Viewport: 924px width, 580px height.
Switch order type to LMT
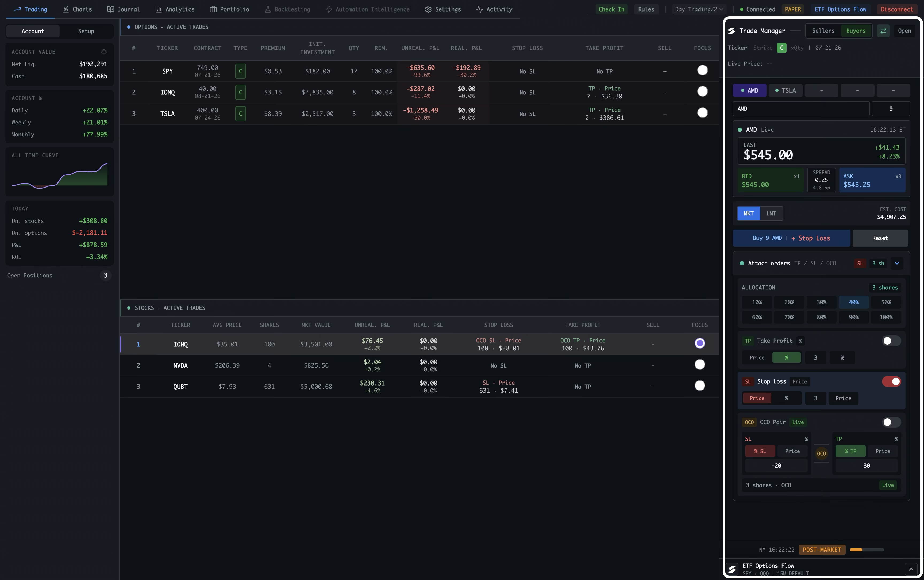coord(771,214)
